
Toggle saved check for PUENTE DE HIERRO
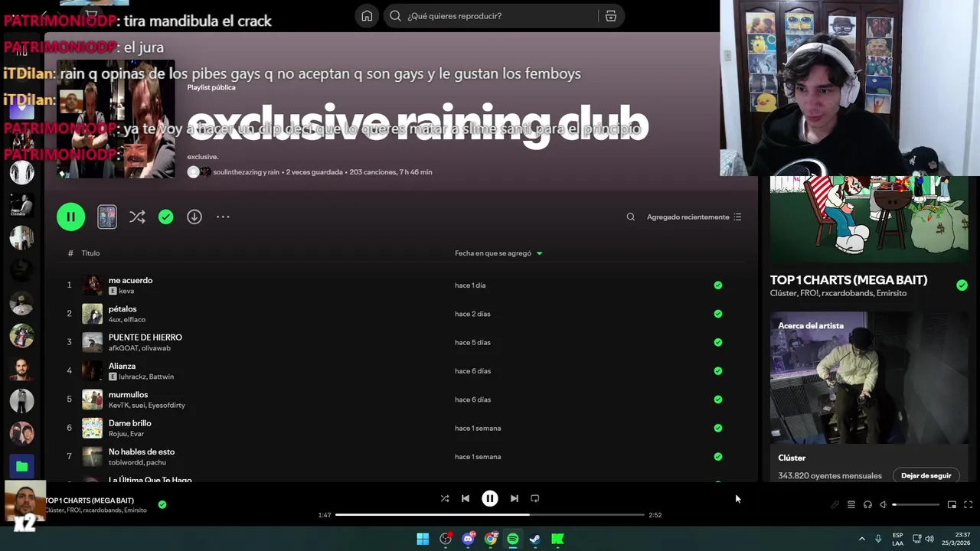(718, 342)
